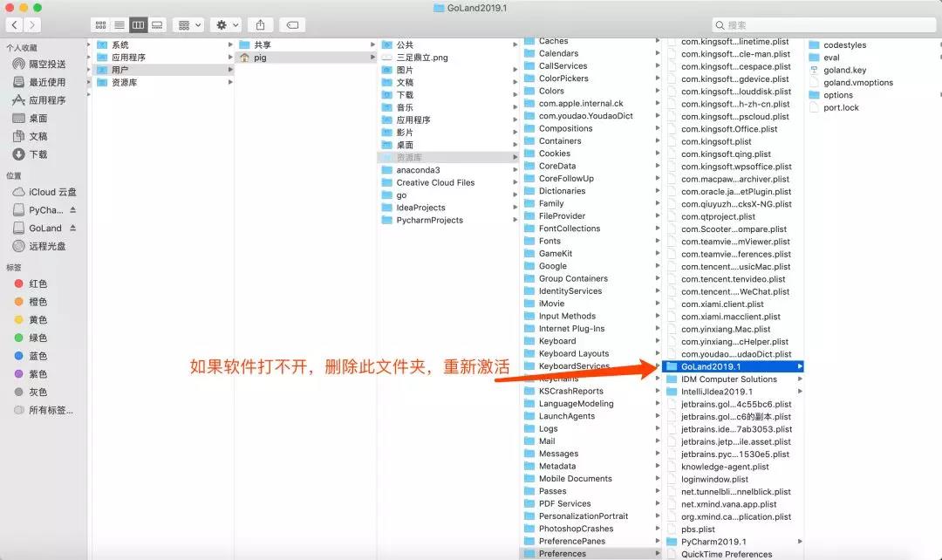
Task: Select the codestyles folder
Action: pyautogui.click(x=843, y=45)
